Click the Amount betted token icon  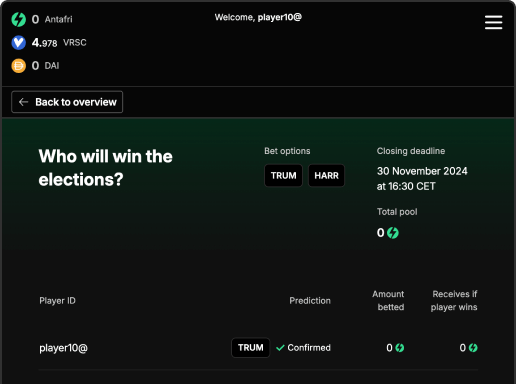point(400,348)
